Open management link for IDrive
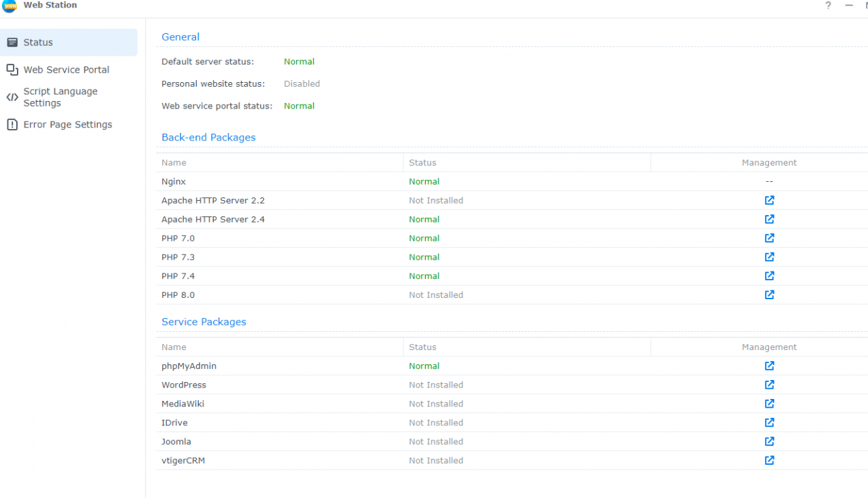This screenshot has width=868, height=498. click(769, 423)
